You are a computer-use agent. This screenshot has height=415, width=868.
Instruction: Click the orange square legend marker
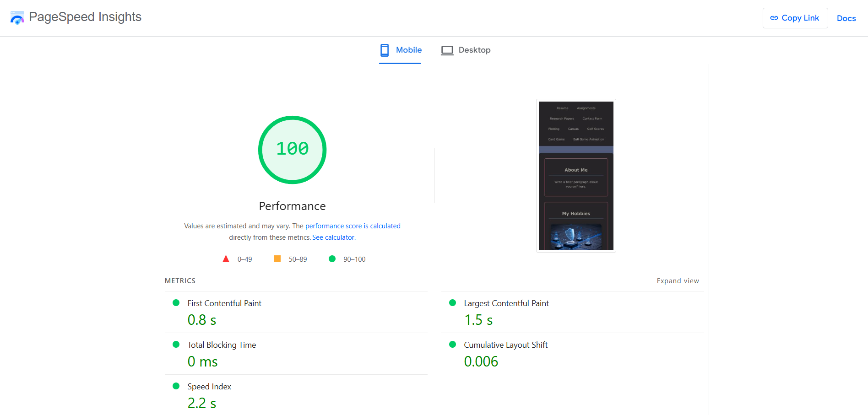(x=277, y=259)
